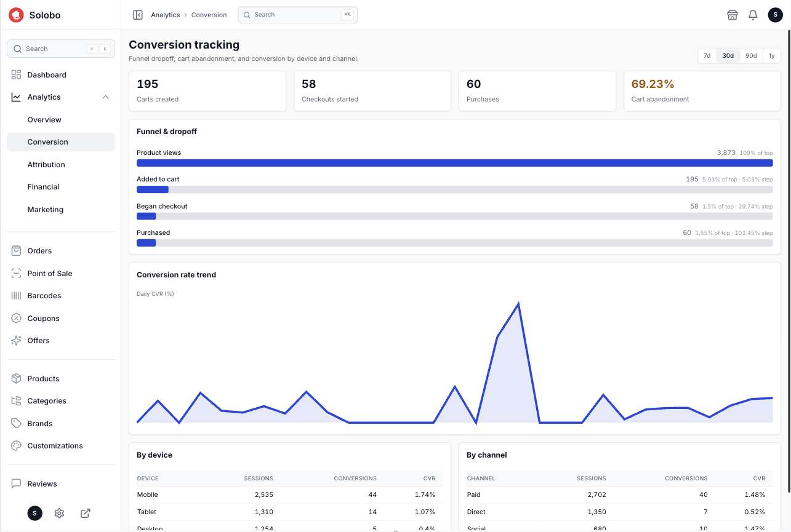The height and width of the screenshot is (532, 791).
Task: Go to the Attribution analytics page
Action: coord(61,165)
